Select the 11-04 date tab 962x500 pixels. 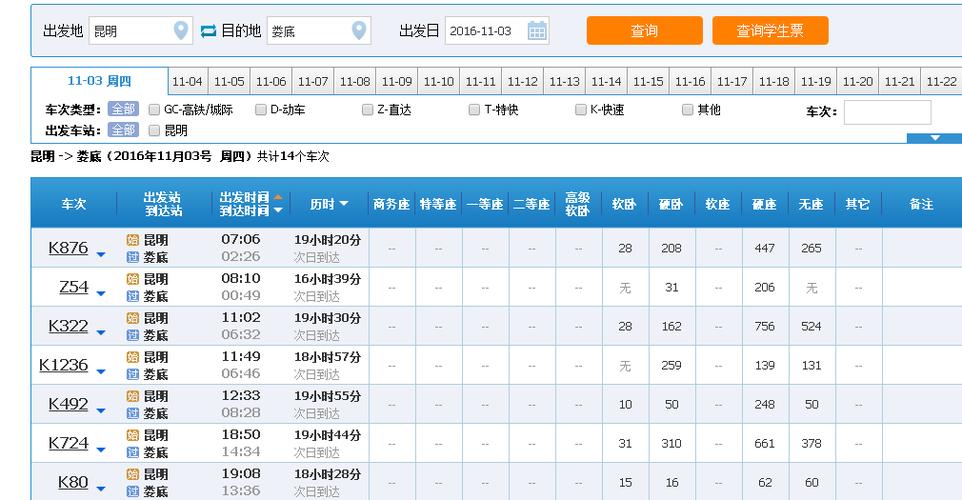[187, 82]
